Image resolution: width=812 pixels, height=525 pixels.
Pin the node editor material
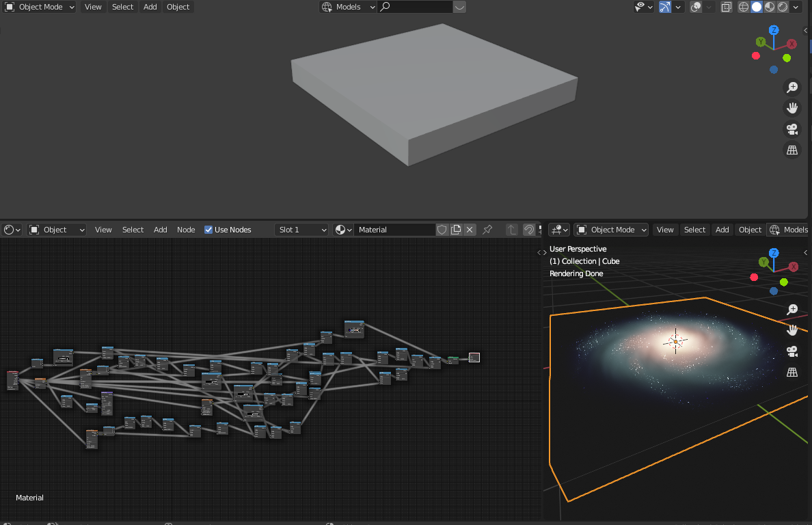click(x=487, y=230)
